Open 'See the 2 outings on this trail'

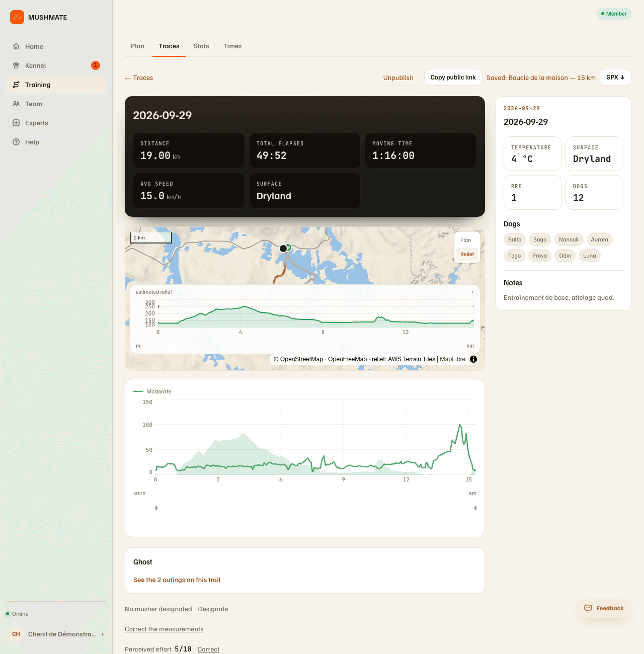coord(177,580)
